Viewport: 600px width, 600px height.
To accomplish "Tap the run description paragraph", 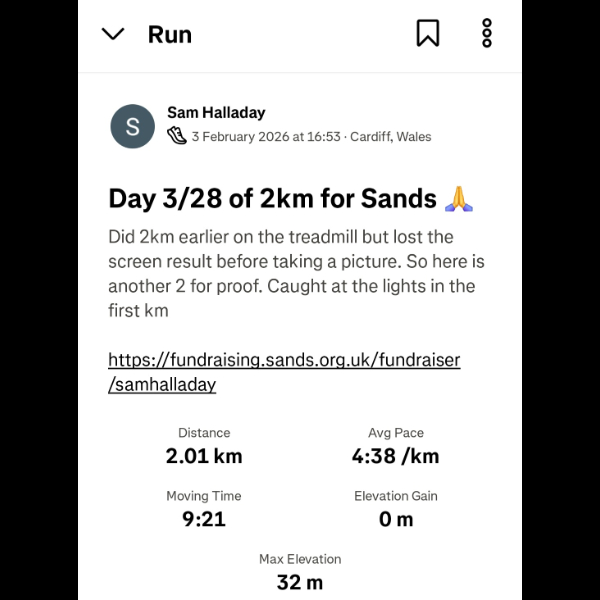I will [292, 273].
